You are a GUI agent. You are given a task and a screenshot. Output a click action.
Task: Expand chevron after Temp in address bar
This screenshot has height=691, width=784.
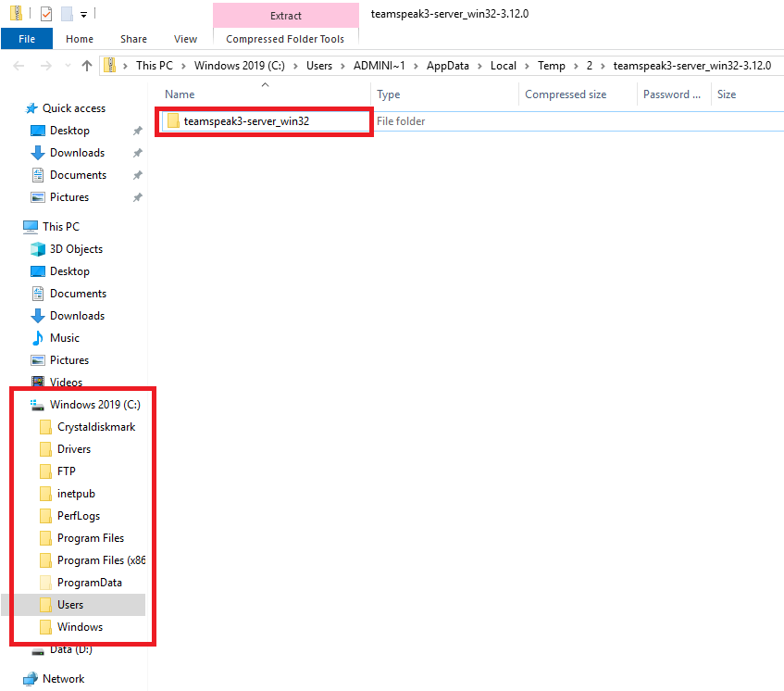[576, 66]
